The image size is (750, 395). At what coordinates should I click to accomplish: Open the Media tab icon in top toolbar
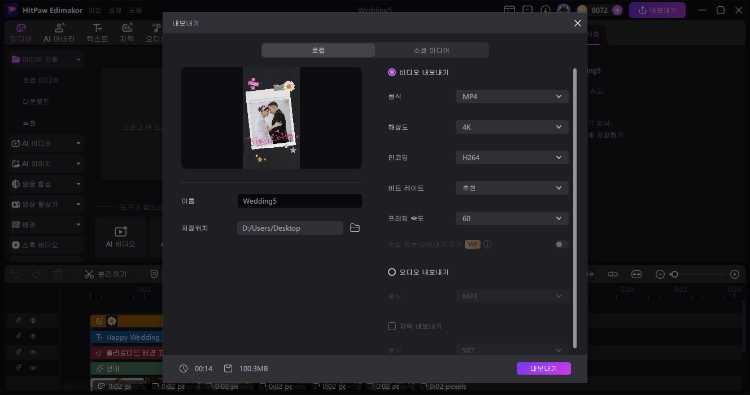(21, 28)
